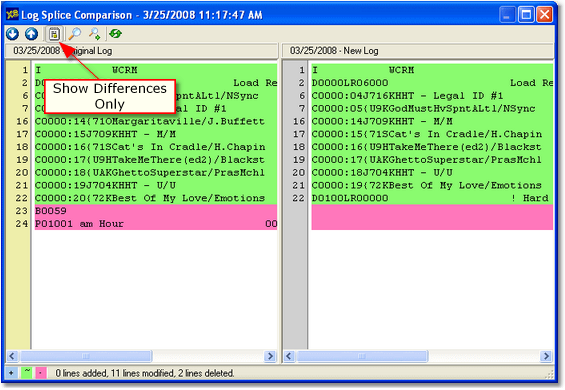The image size is (565, 390).
Task: Click the pink lines-deleted legend icon
Action: (41, 373)
